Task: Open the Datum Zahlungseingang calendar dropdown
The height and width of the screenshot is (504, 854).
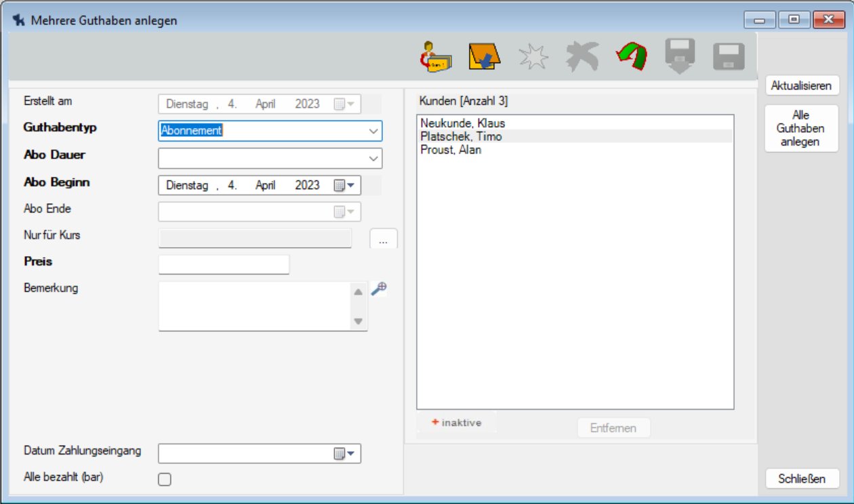Action: [x=344, y=454]
